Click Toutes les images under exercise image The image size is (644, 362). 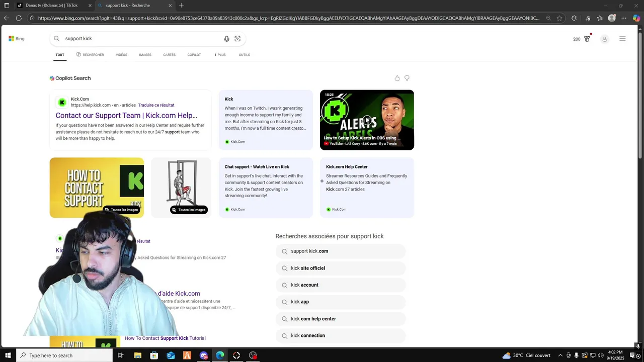189,210
